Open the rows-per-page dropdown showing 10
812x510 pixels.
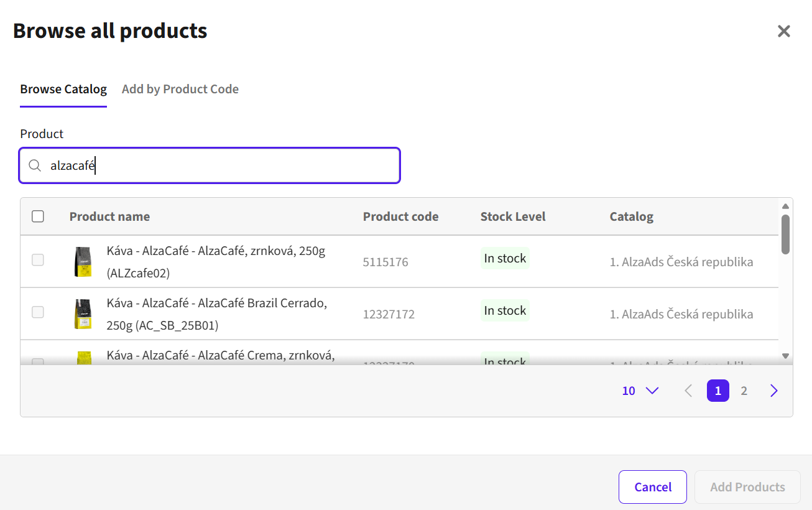(640, 391)
